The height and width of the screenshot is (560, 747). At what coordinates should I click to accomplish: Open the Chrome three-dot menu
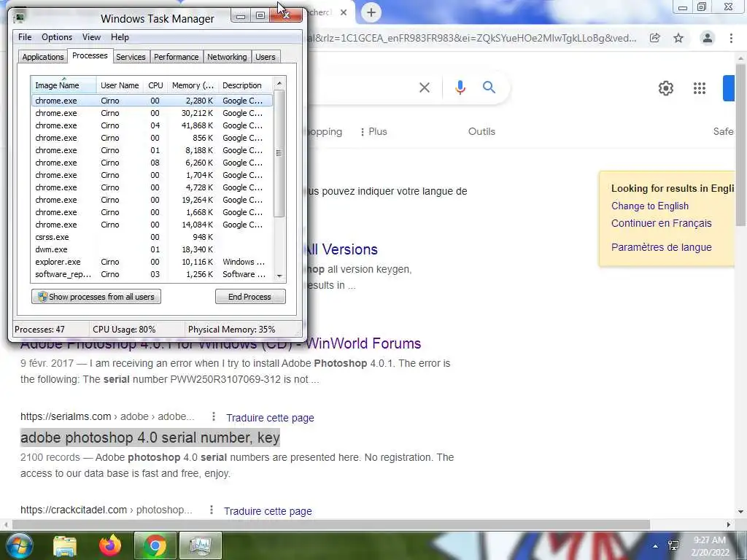(x=731, y=38)
